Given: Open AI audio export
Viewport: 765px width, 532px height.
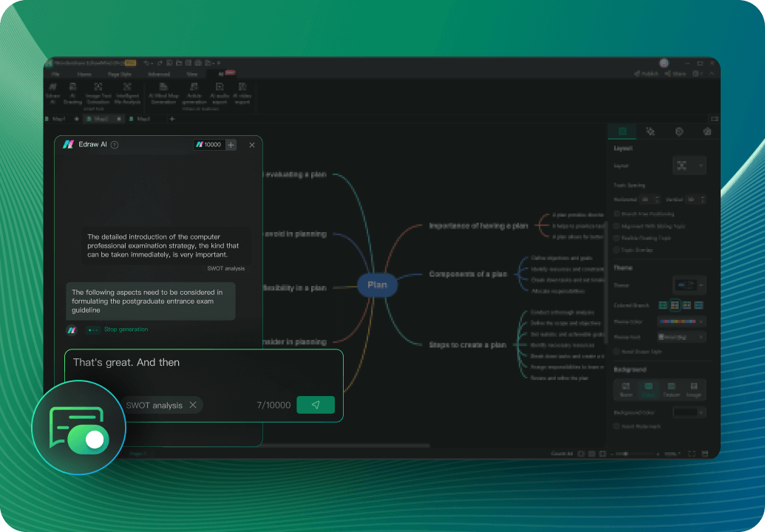Looking at the screenshot, I should [220, 93].
